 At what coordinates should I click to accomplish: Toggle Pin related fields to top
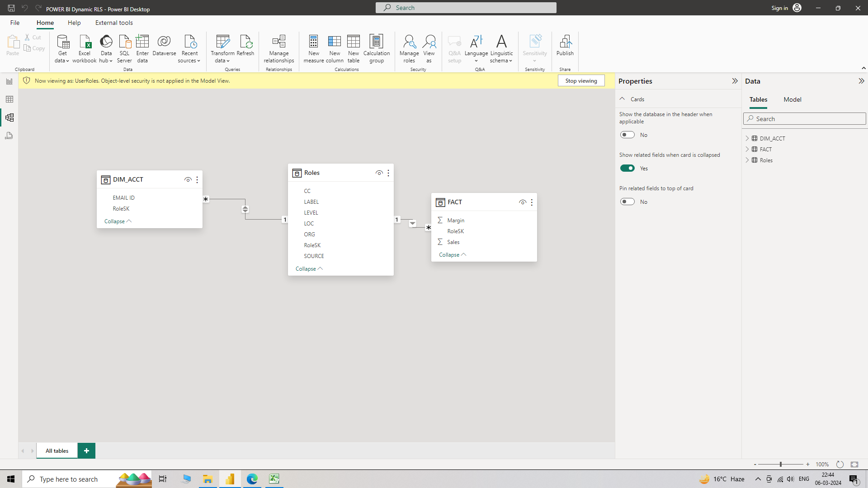click(x=627, y=202)
